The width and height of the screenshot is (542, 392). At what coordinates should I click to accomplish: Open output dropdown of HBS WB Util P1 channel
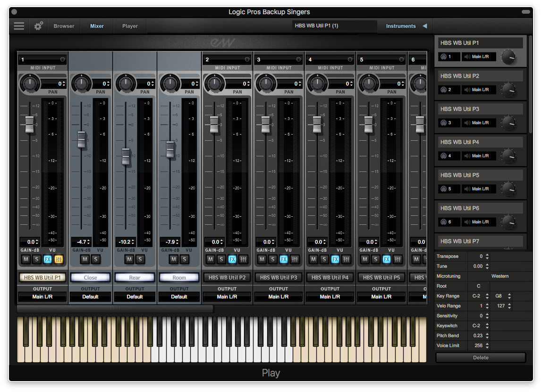(42, 297)
